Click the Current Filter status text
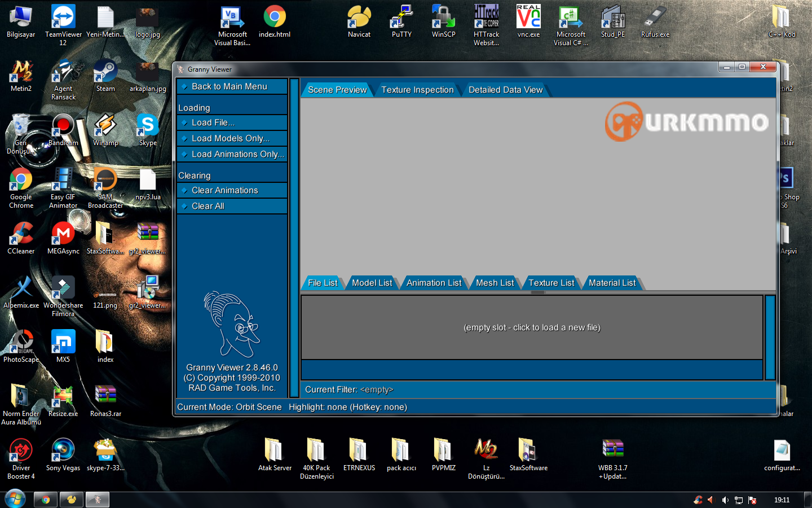 pos(349,389)
